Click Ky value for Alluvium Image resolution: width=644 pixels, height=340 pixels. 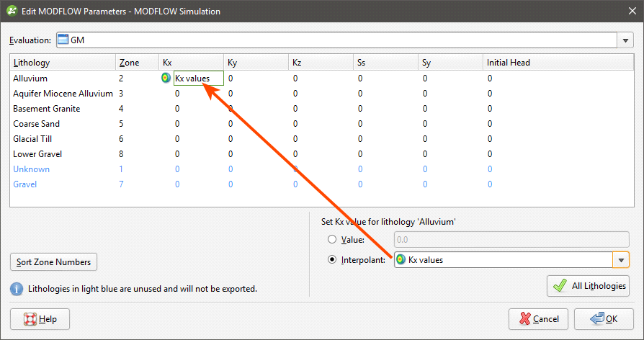tap(231, 78)
